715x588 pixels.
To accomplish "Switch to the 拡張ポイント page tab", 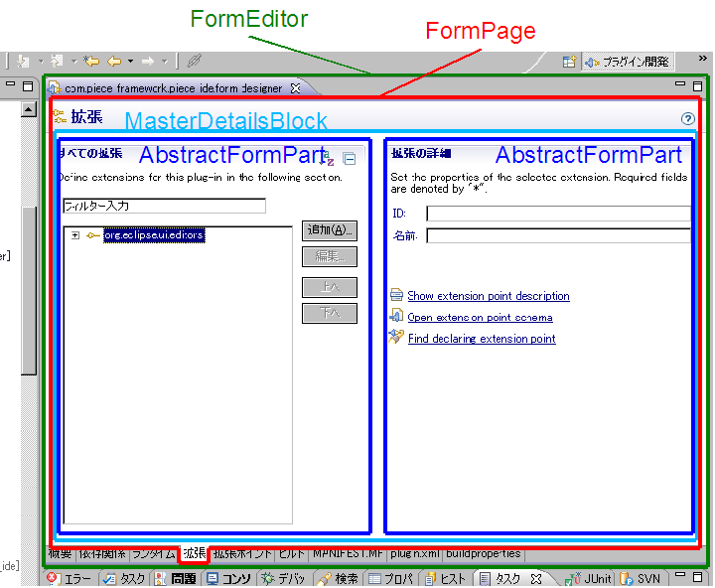I will 242,554.
